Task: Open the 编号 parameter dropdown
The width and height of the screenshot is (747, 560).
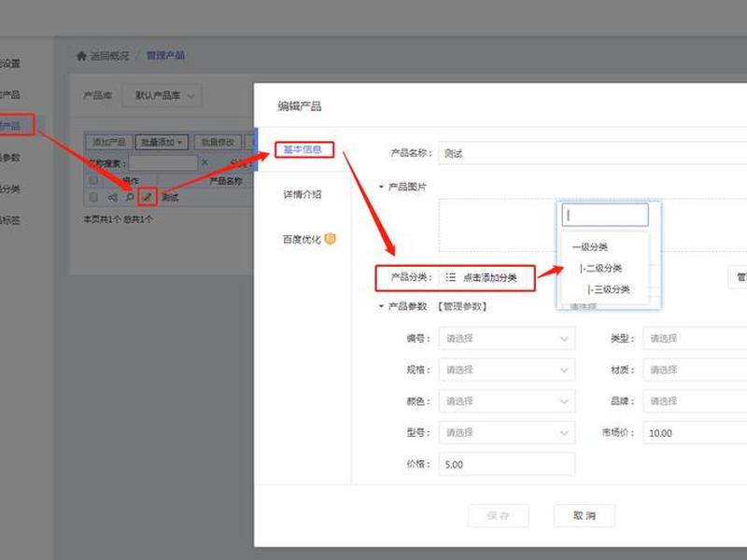Action: 506,339
